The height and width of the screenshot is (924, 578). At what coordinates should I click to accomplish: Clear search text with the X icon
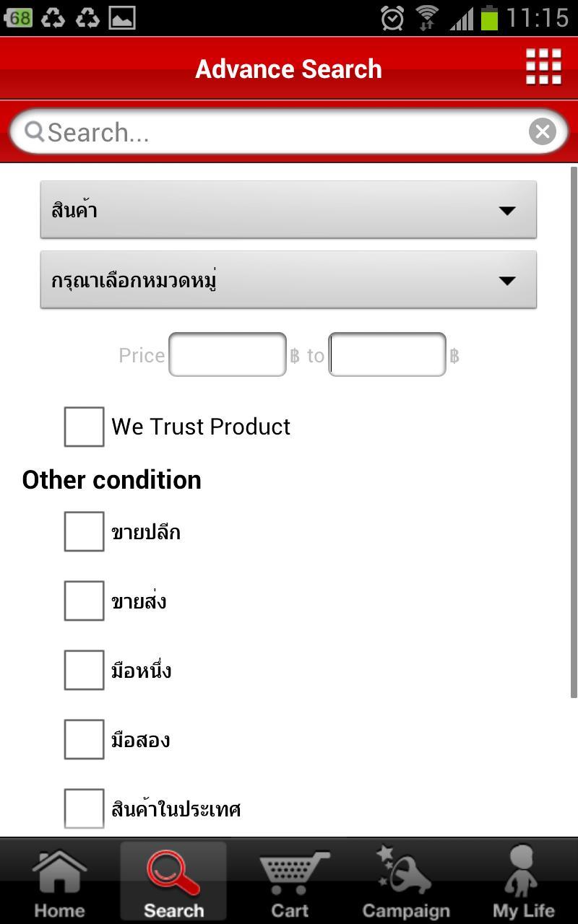coord(542,132)
